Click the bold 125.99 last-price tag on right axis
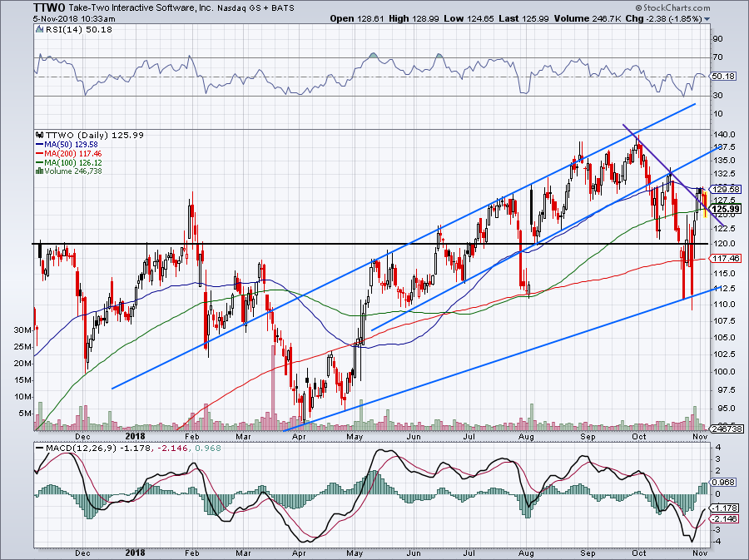 tap(726, 209)
